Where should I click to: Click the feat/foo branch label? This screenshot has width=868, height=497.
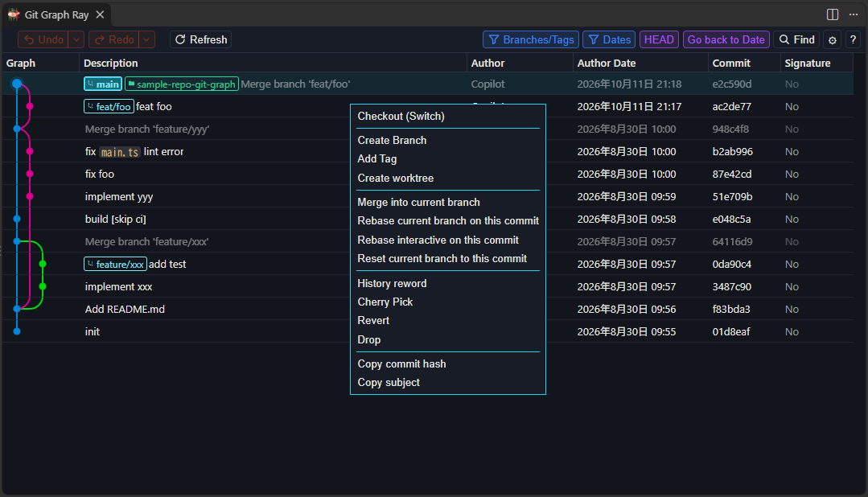109,106
